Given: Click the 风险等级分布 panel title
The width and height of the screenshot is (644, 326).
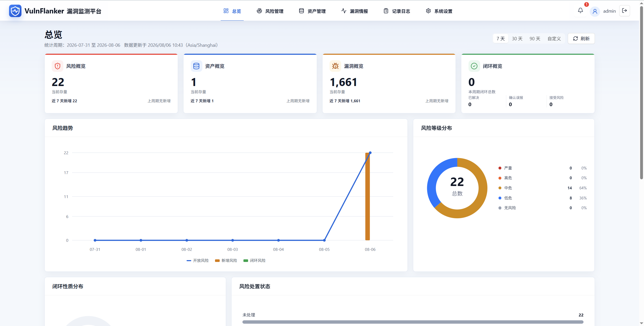Looking at the screenshot, I should coord(436,128).
